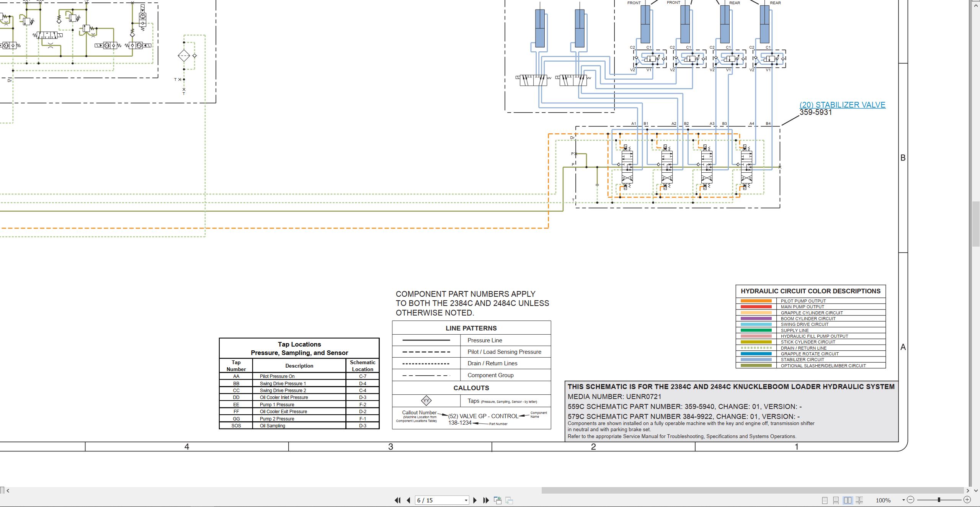Click the 100% zoom value
Image resolution: width=980 pixels, height=507 pixels.
tap(883, 500)
